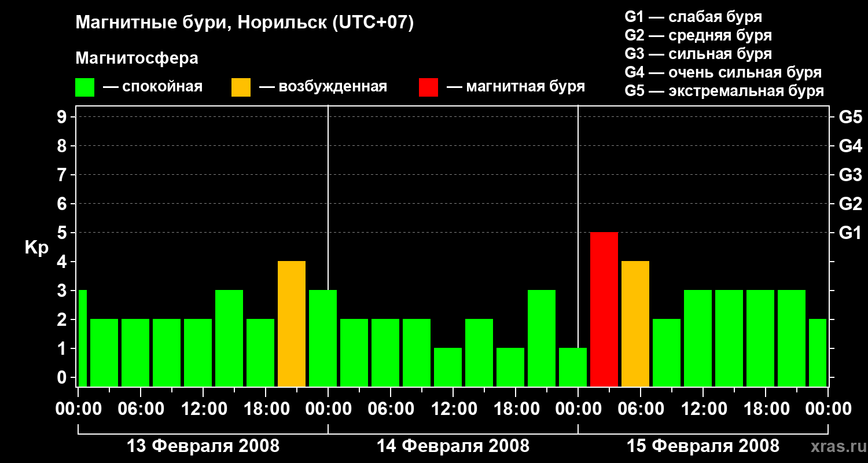
Task: Click the 'G4 — очень сильная буря' legend line
Action: coord(723,72)
